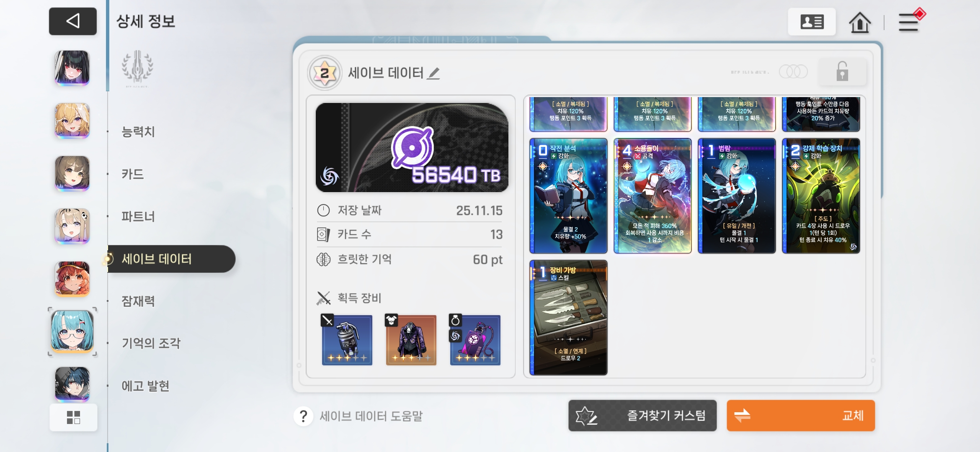980x452 pixels.
Task: Go back with the left arrow button
Action: pos(73,21)
